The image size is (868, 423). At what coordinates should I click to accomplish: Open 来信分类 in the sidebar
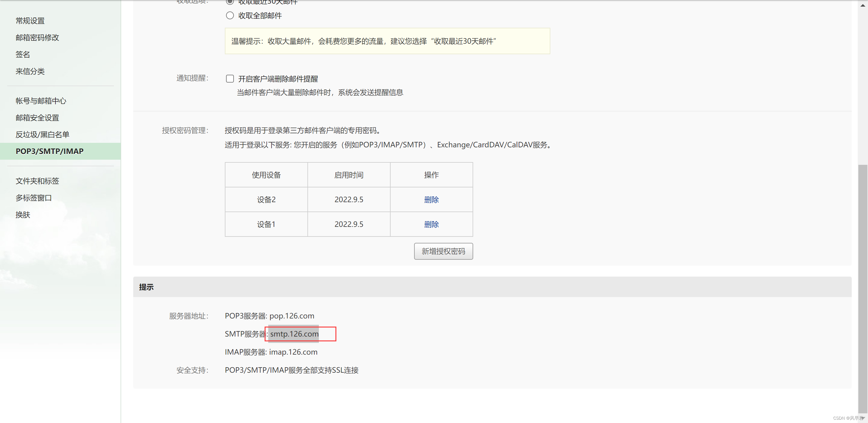(30, 71)
